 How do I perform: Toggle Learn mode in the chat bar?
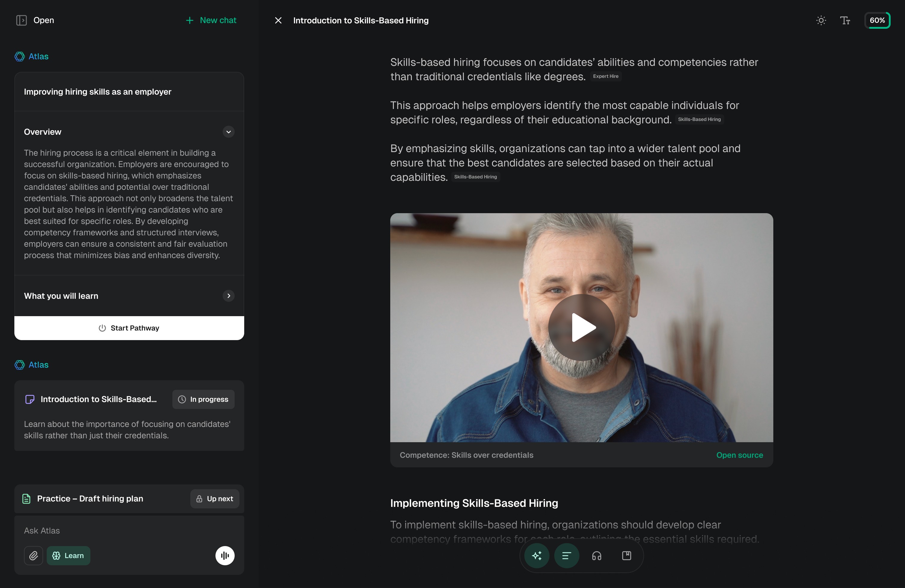click(x=69, y=555)
